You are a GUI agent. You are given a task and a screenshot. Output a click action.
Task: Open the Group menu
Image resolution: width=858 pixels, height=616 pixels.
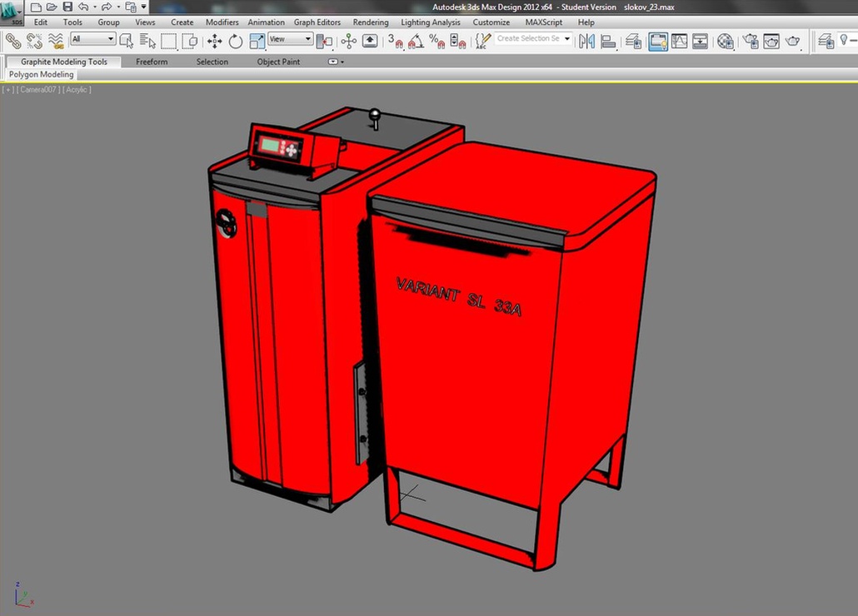[x=108, y=22]
